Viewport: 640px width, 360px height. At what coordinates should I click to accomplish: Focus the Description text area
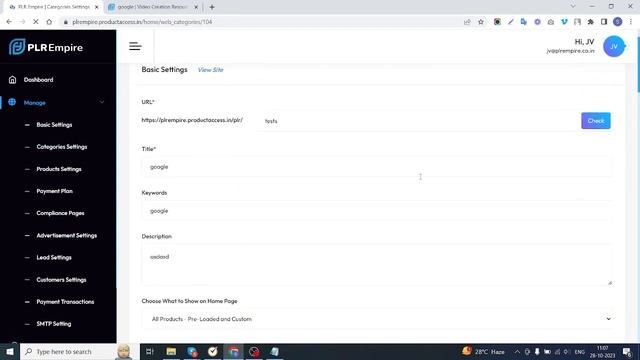(x=376, y=264)
